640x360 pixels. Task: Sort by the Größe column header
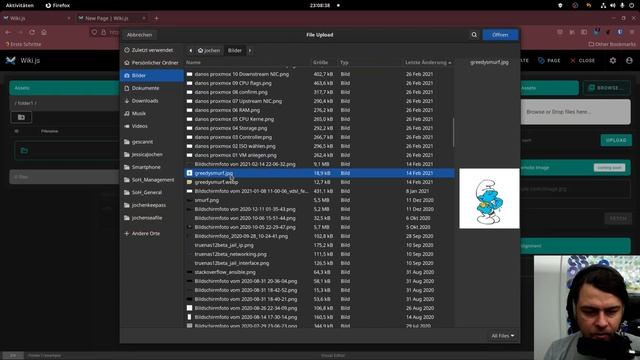(x=321, y=62)
